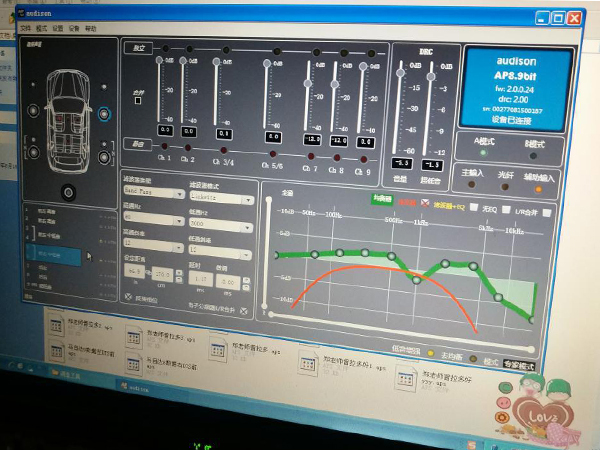
Task: Select the front left tweeter dot
Action: pos(33,84)
